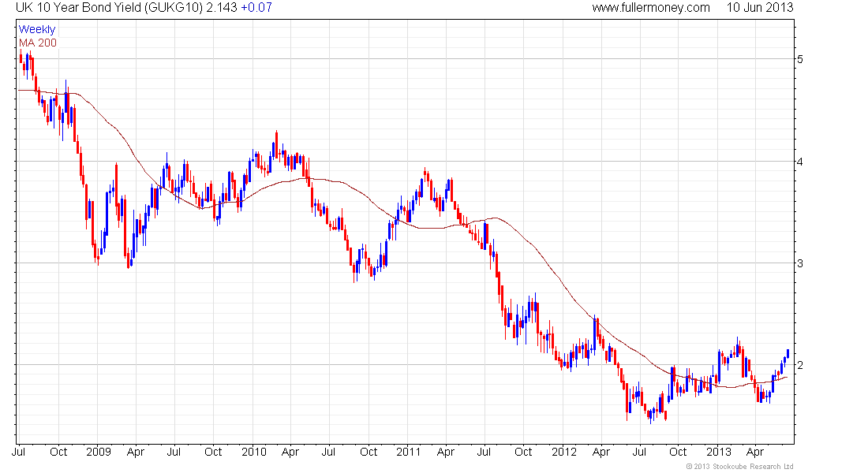The width and height of the screenshot is (868, 473).
Task: Click the date '10 Jun 2013'
Action: coord(759,8)
